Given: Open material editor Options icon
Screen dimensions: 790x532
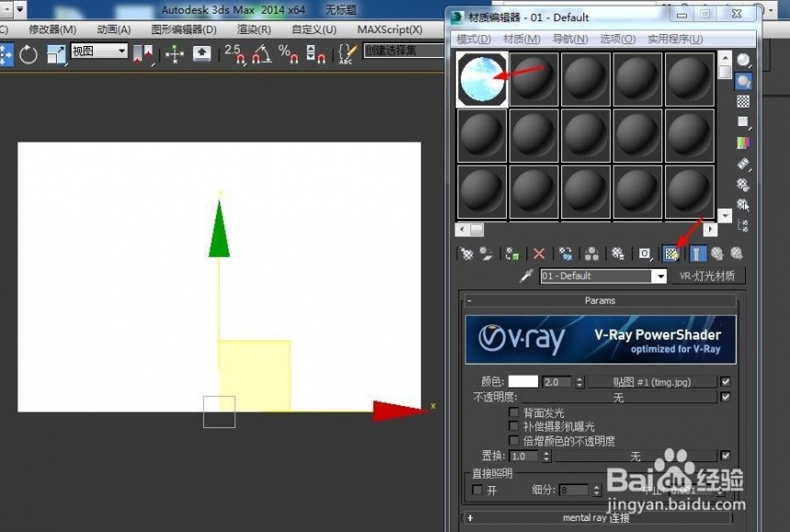Looking at the screenshot, I should point(743,185).
